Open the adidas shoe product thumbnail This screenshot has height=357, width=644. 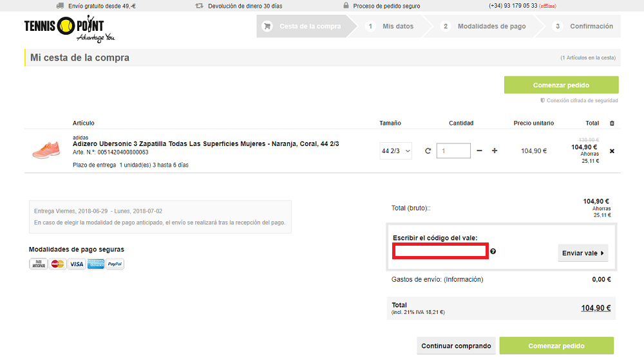[x=46, y=150]
